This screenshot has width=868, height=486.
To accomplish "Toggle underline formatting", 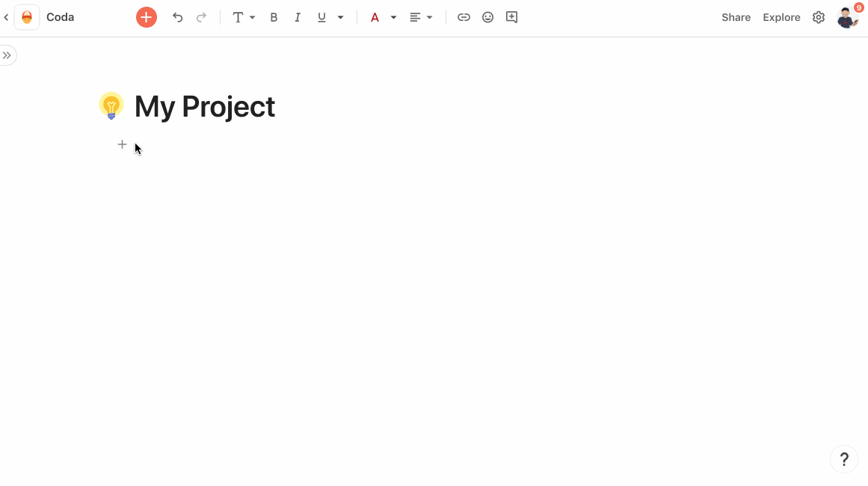I will [321, 17].
